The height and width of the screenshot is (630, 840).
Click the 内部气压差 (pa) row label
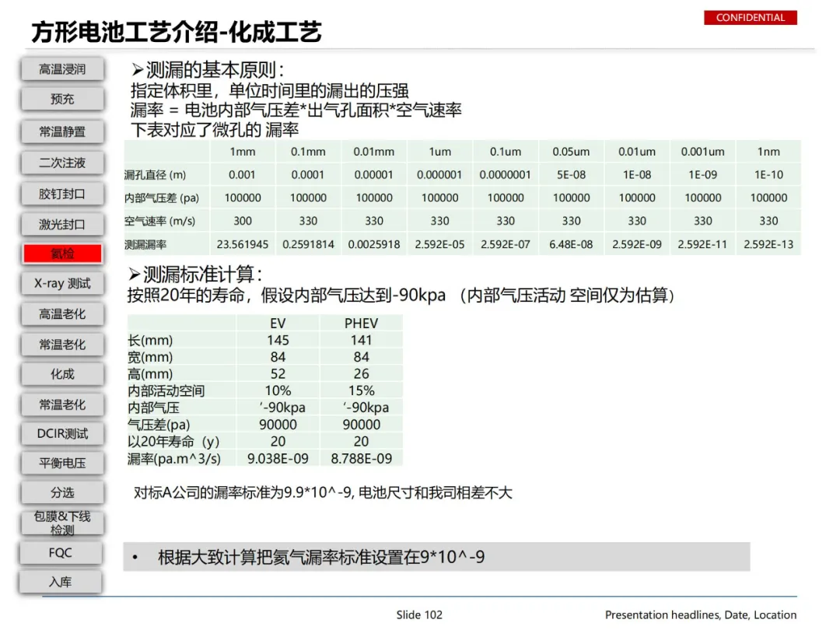pyautogui.click(x=162, y=198)
